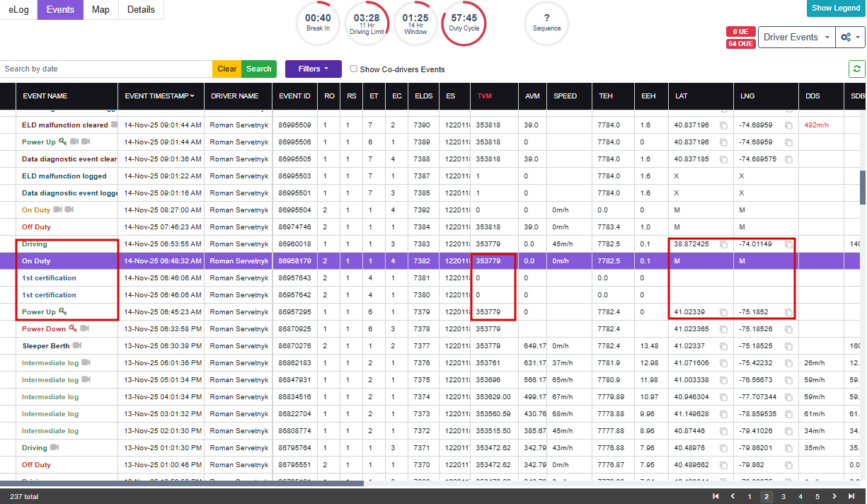Click gray icon beside ELD malfunction cleared
867x504 pixels.
pyautogui.click(x=115, y=125)
